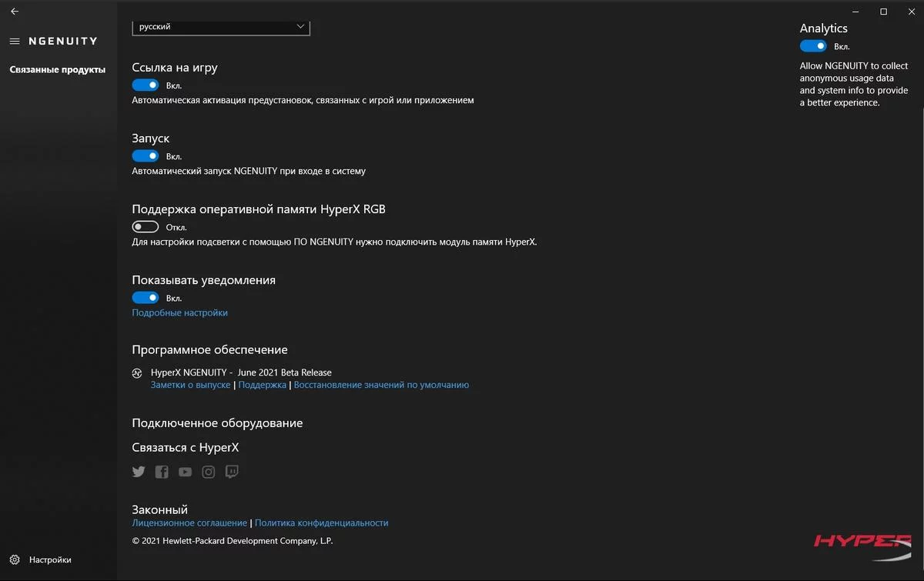This screenshot has height=581, width=924.
Task: Click the back arrow at top left
Action: (15, 12)
